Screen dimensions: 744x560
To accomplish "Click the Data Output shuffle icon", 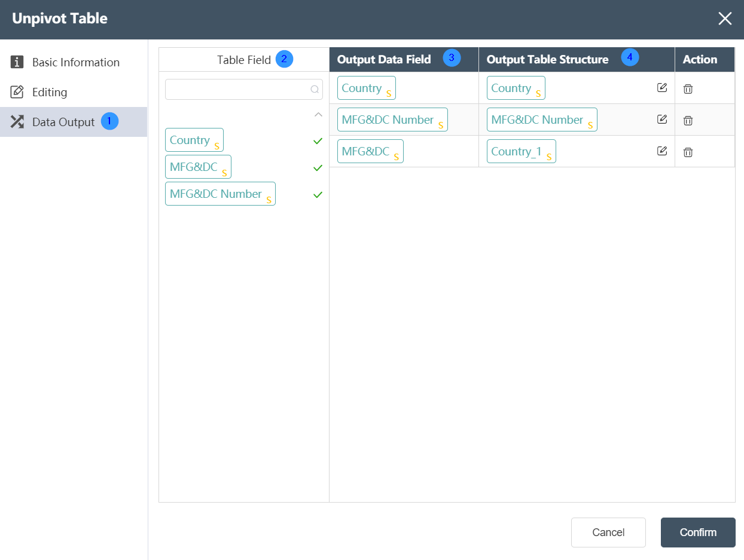I will pyautogui.click(x=17, y=122).
